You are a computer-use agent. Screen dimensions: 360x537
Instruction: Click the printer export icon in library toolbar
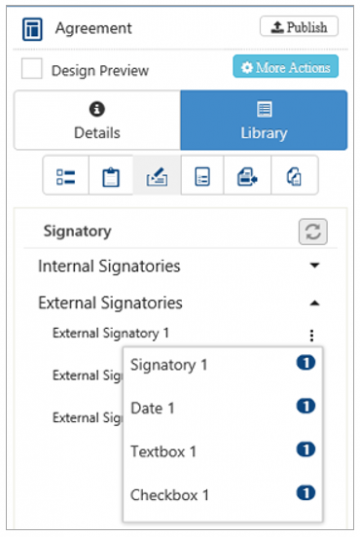point(247,176)
